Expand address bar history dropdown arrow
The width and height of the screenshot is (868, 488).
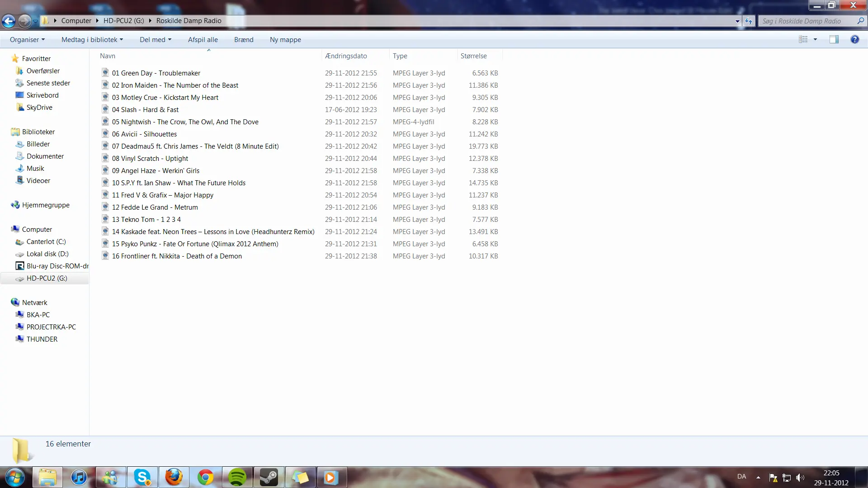[x=737, y=21]
